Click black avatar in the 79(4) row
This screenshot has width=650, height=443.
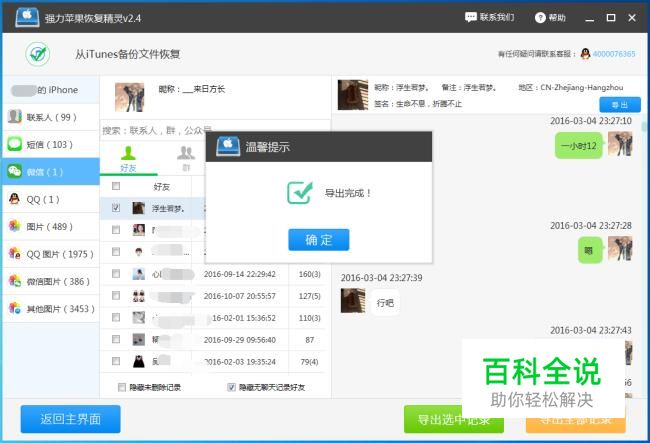[138, 361]
